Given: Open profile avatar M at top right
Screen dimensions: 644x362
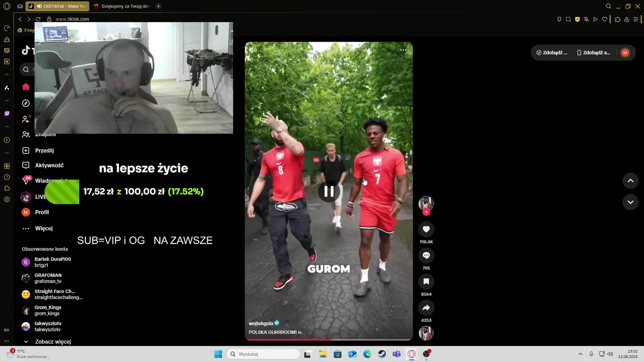Looking at the screenshot, I should coord(625,53).
